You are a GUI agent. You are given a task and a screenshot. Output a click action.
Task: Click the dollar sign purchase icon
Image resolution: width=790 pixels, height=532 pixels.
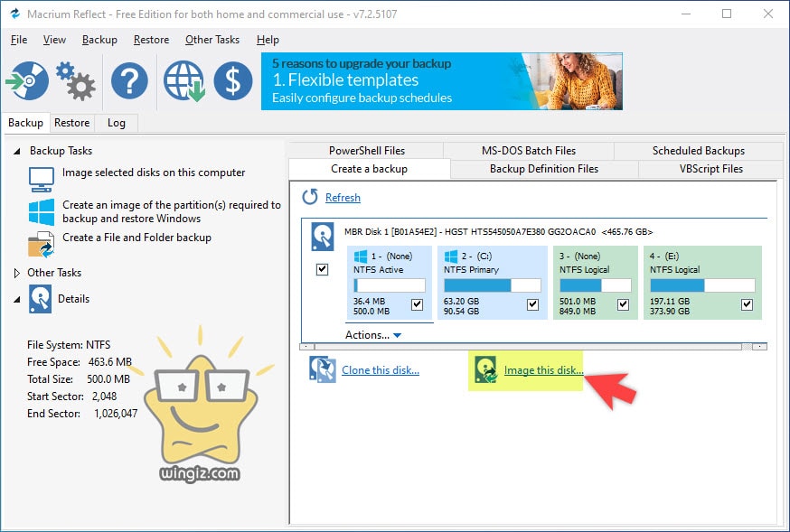(x=233, y=80)
